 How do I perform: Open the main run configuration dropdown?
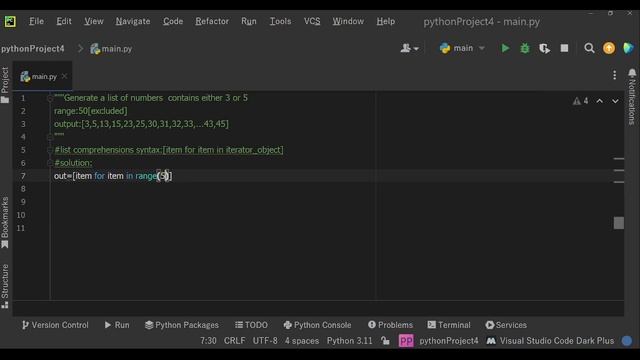point(462,48)
